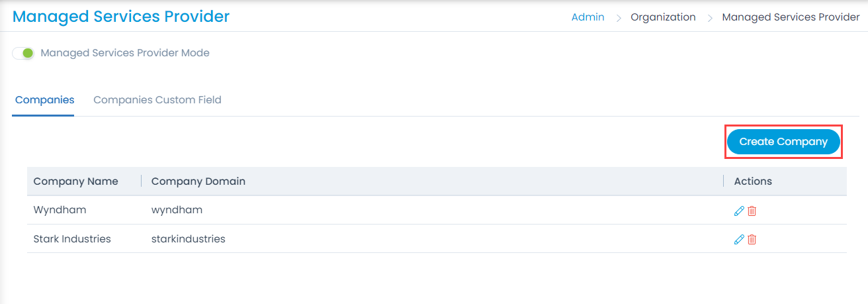Delete the Wyndham company
This screenshot has height=304, width=868.
click(x=752, y=211)
